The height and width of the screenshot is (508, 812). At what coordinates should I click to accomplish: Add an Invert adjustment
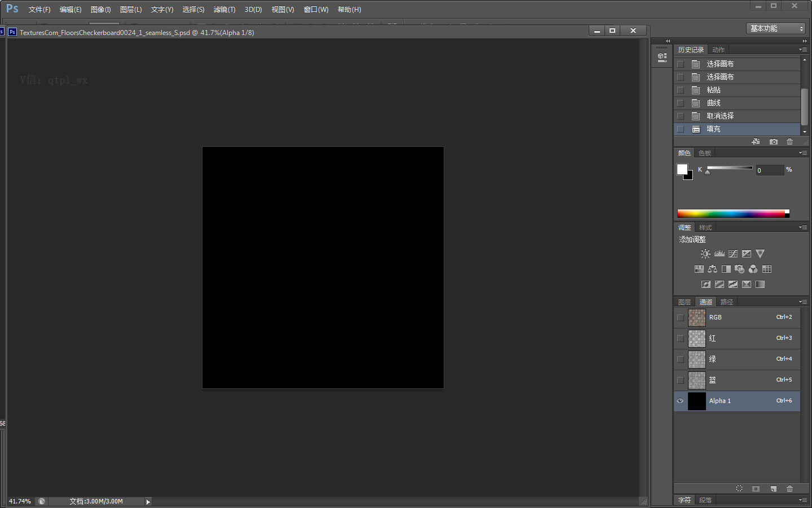706,284
